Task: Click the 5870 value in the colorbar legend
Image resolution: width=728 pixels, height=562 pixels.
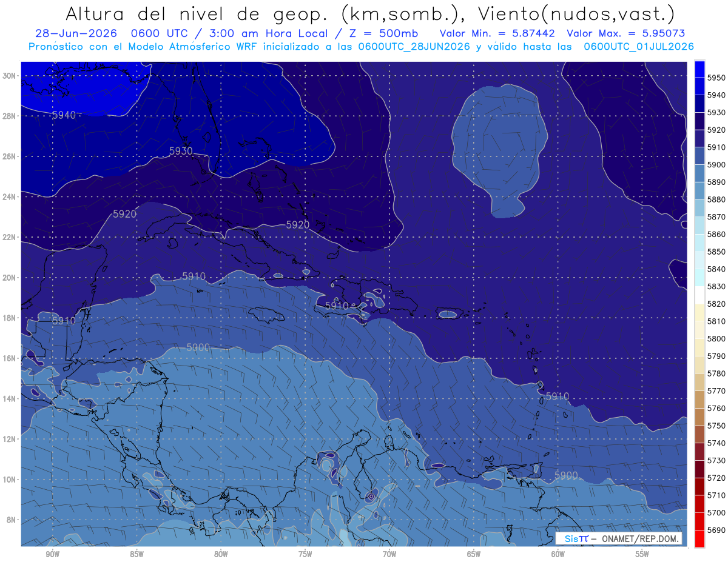Action: point(716,216)
